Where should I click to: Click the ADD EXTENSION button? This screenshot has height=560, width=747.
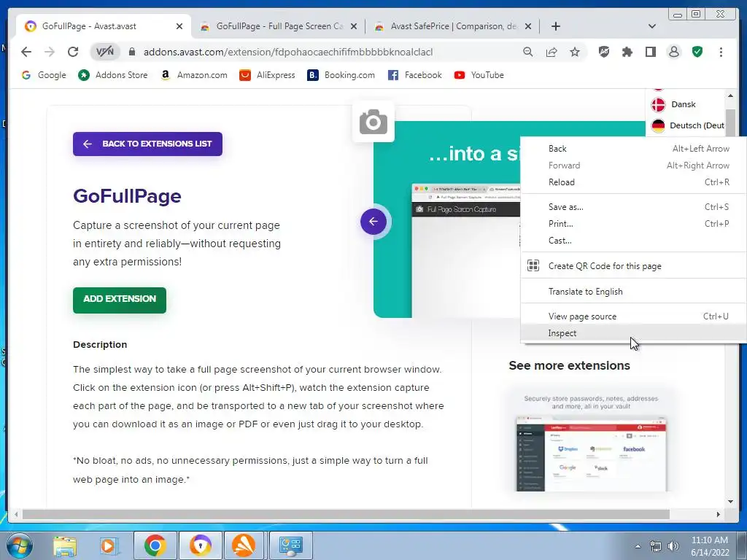(120, 300)
